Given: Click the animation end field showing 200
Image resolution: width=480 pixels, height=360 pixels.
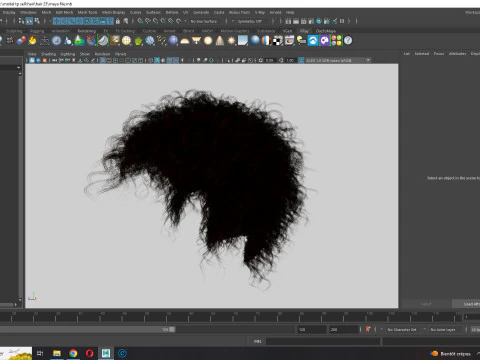Looking at the screenshot, I should click(x=343, y=329).
